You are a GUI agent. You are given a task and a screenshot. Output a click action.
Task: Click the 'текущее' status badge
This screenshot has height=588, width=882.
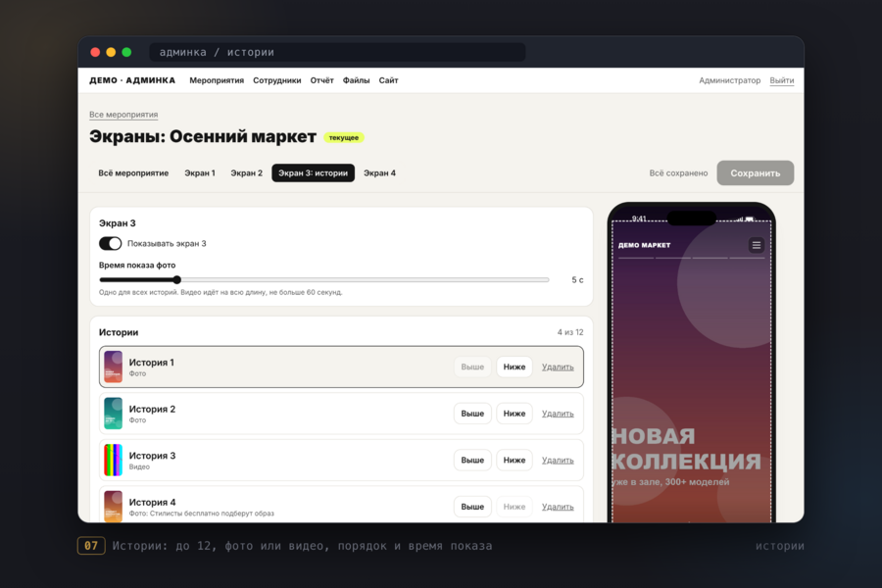[344, 137]
